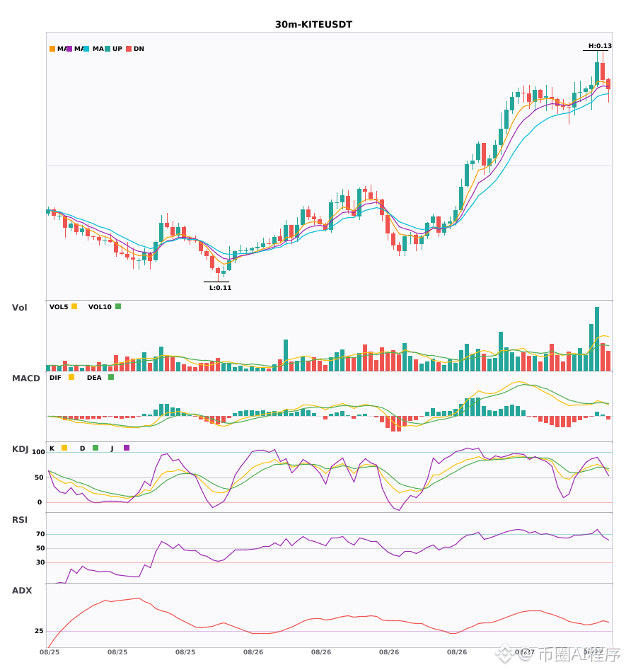Select the KDJ panel label

coord(20,449)
